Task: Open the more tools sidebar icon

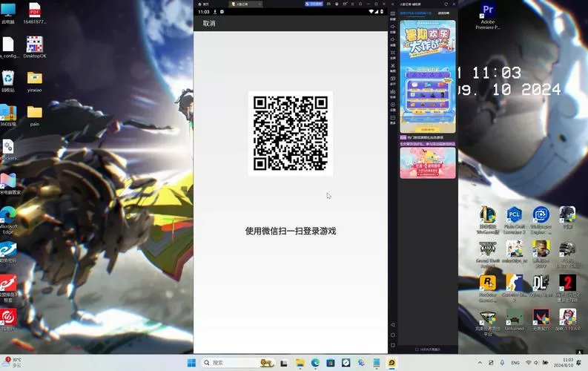Action: pos(393,119)
